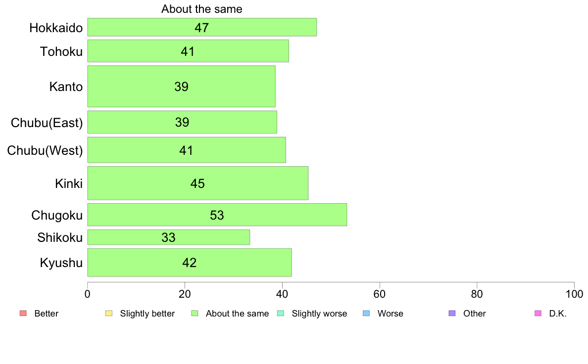Click the Kyushu bar showing 42
The image size is (588, 364).
pyautogui.click(x=190, y=263)
